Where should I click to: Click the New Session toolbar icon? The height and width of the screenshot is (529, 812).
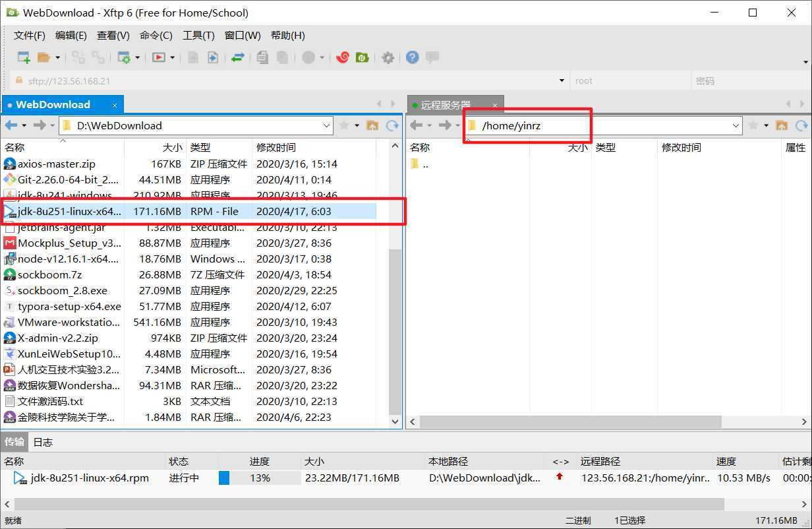pyautogui.click(x=24, y=57)
